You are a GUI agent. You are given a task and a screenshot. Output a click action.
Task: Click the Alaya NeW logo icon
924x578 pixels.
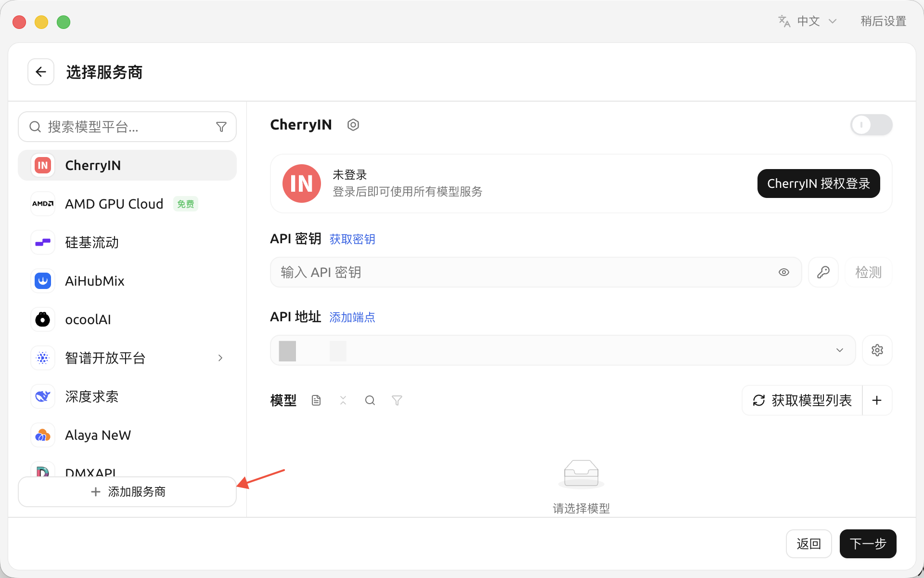click(43, 435)
